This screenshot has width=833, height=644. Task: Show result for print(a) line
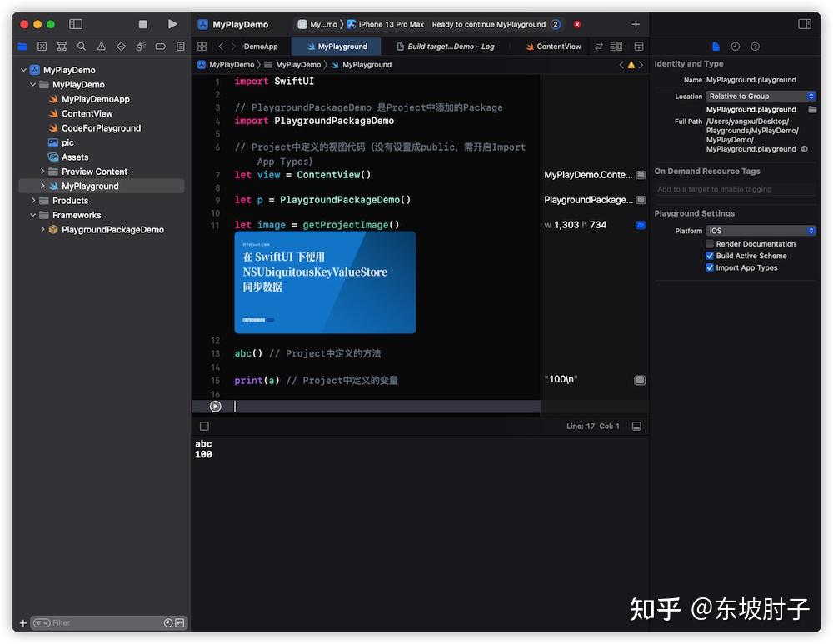coord(640,380)
